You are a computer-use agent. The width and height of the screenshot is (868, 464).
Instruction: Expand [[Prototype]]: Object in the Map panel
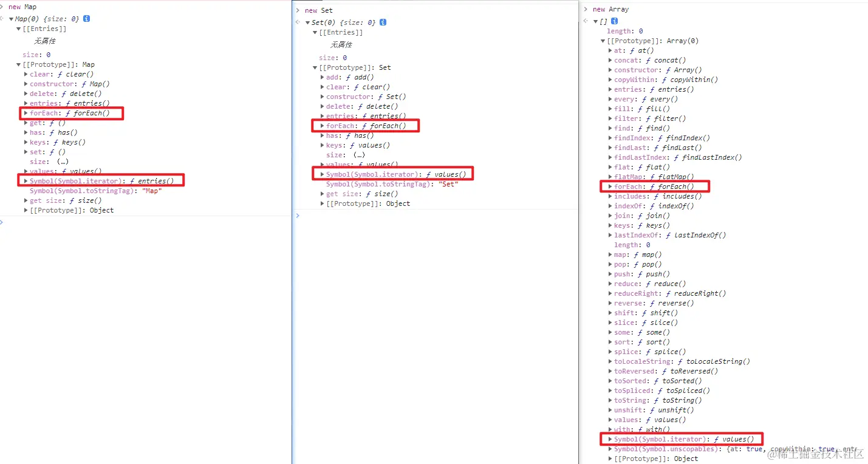(26, 210)
